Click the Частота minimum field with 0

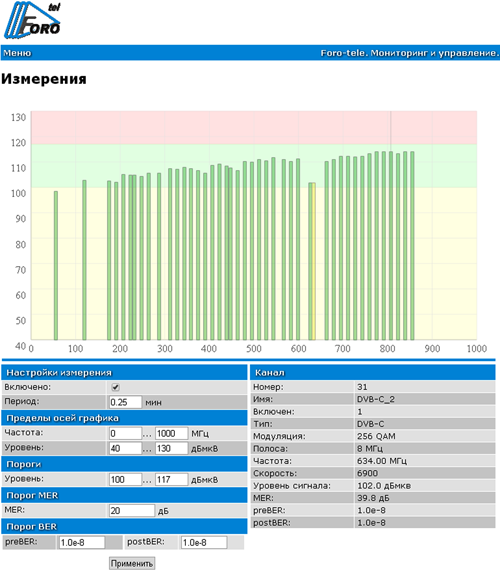tap(125, 433)
